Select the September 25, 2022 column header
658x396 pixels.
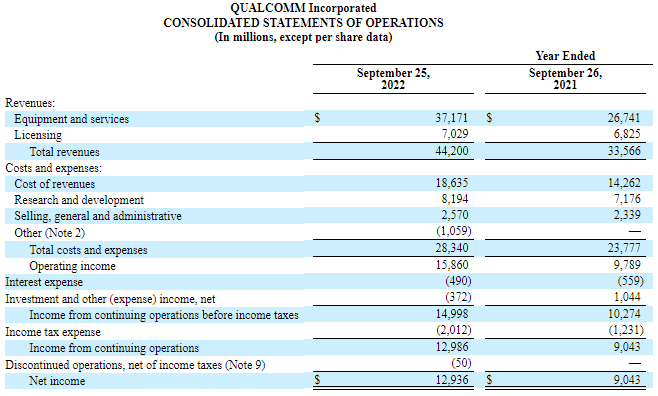click(393, 79)
